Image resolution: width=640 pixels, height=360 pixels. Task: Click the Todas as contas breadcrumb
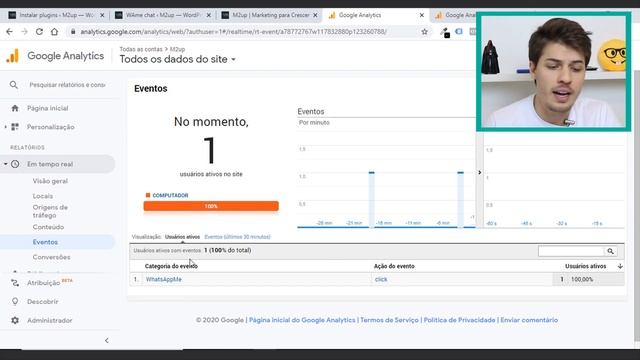tap(141, 49)
